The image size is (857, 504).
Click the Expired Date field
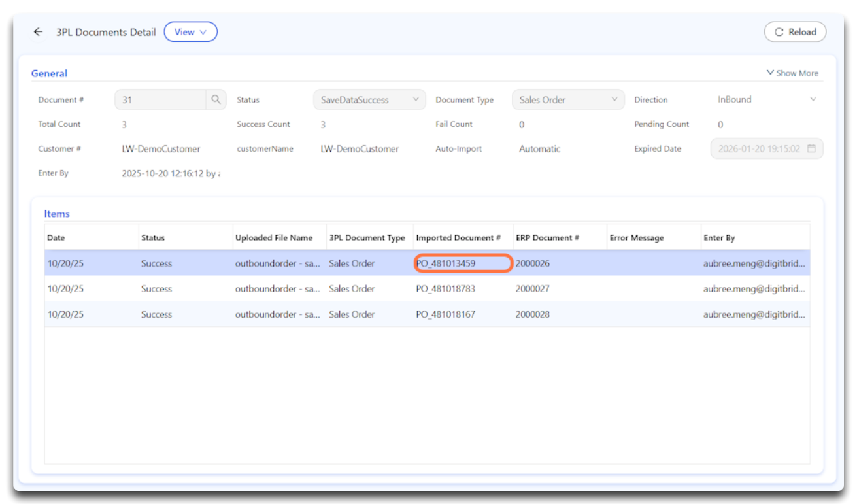point(759,149)
